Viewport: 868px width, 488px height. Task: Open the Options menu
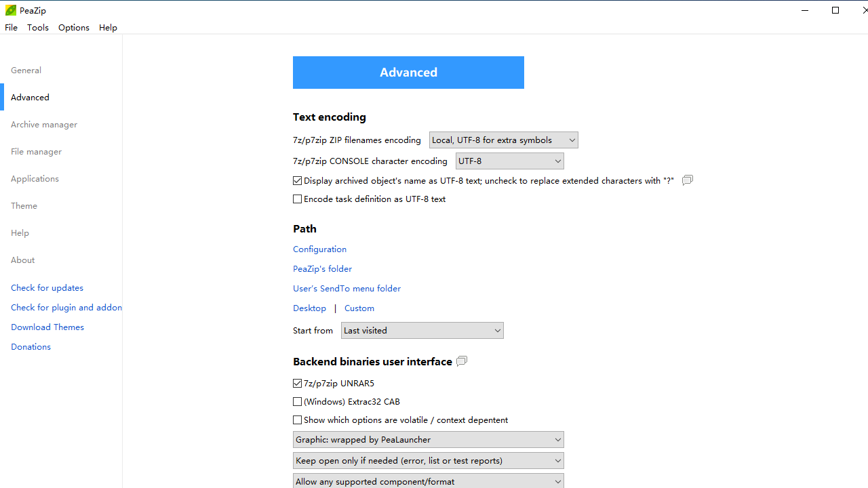73,28
